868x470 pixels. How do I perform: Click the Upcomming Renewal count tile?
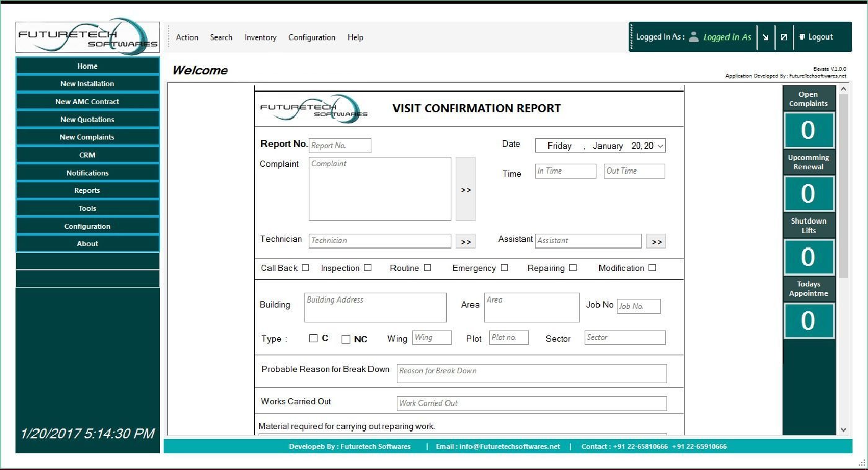tap(808, 193)
